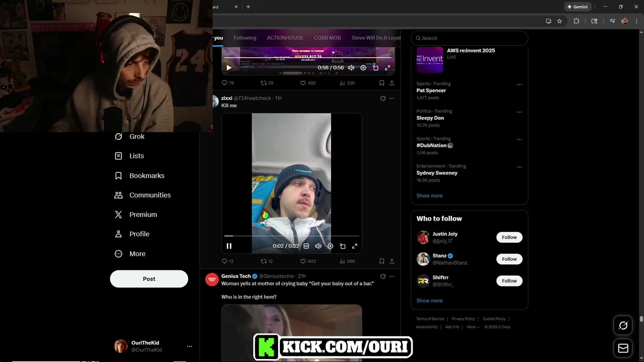This screenshot has height=362, width=644.
Task: Open Genius Tech profile name
Action: coord(236,276)
